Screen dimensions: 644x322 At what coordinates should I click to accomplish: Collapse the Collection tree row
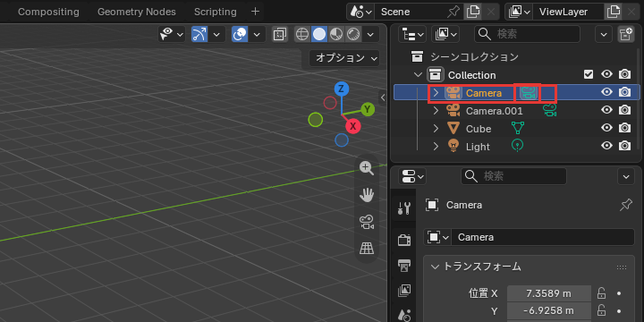click(418, 75)
